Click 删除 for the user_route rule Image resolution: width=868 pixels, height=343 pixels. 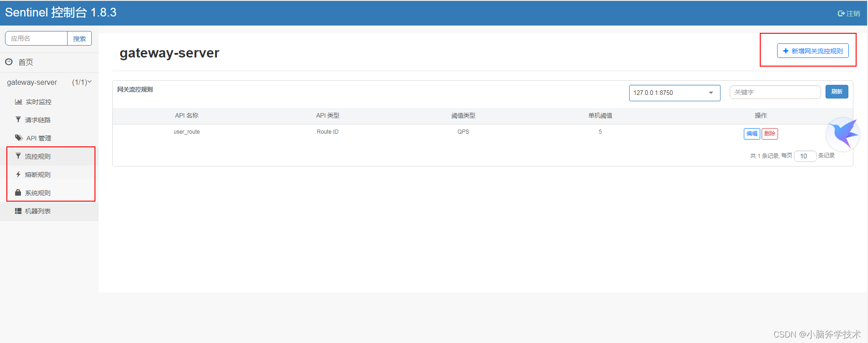pyautogui.click(x=769, y=134)
